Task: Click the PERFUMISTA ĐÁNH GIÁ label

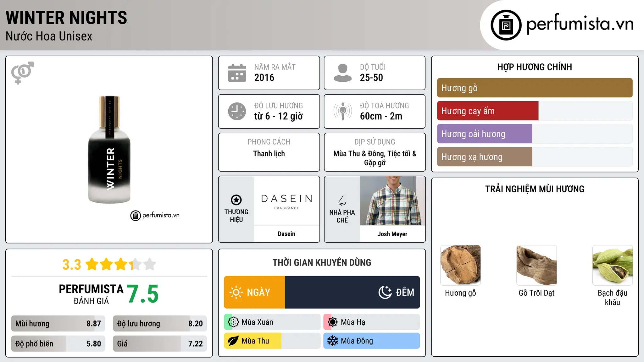Action: pyautogui.click(x=91, y=294)
